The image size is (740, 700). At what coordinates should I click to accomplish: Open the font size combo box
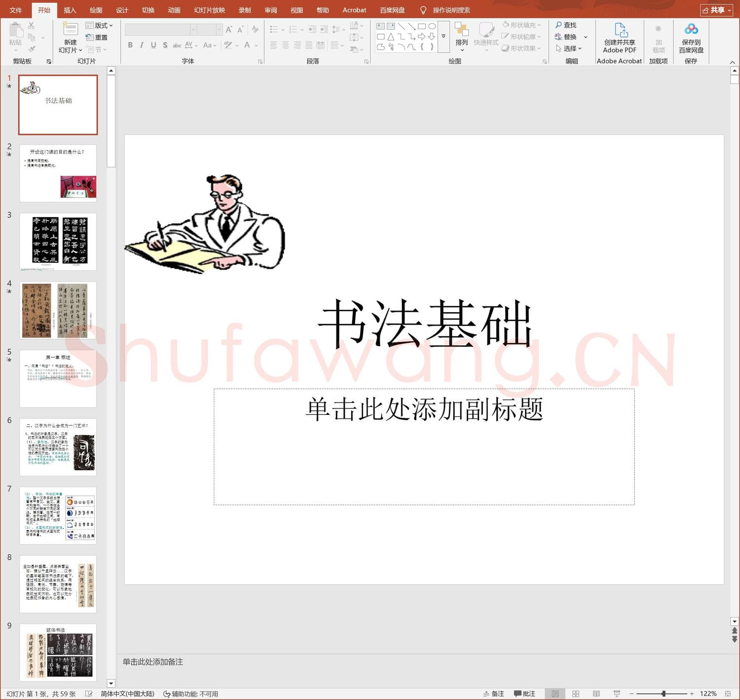point(210,30)
